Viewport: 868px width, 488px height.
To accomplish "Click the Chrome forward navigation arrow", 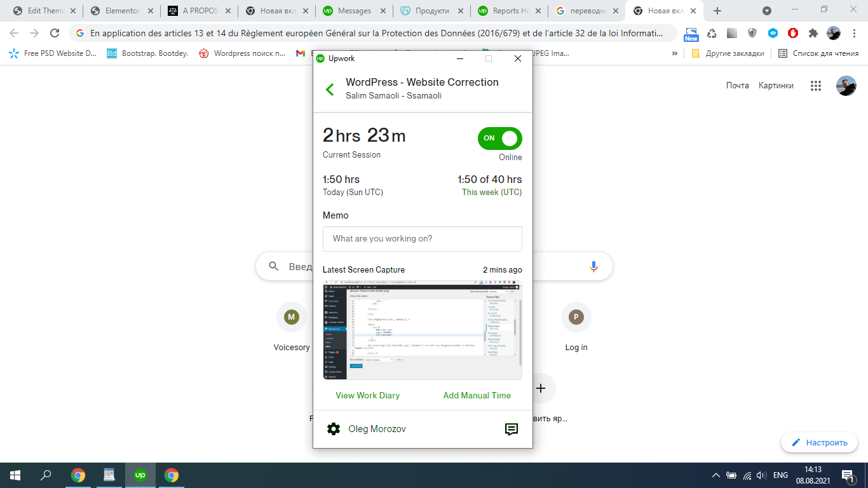I will (x=34, y=34).
